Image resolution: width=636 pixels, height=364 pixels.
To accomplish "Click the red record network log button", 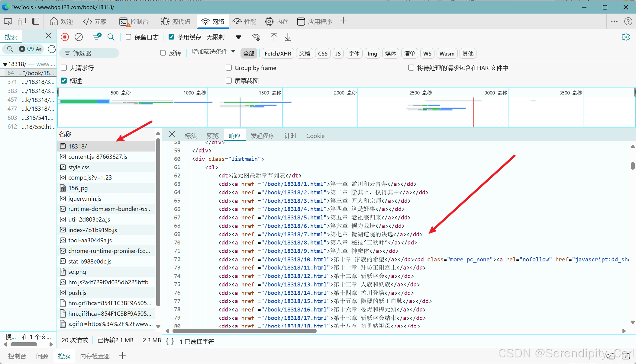I will pos(65,37).
